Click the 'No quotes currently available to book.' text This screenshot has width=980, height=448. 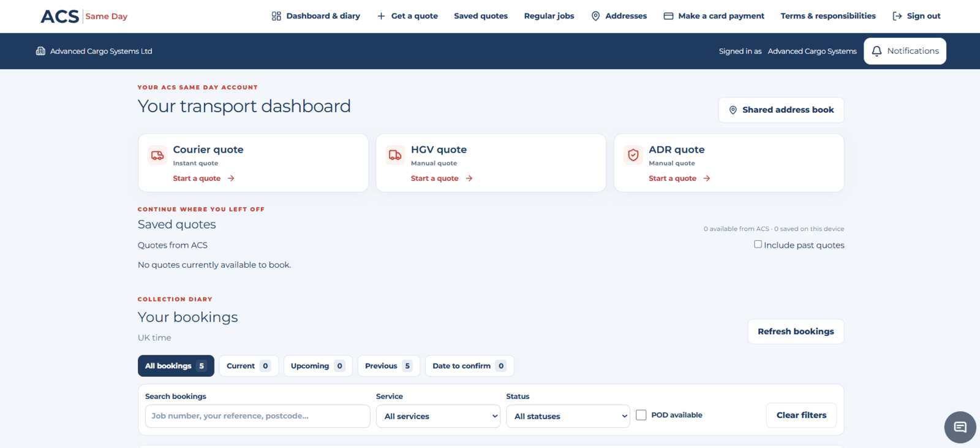(214, 265)
